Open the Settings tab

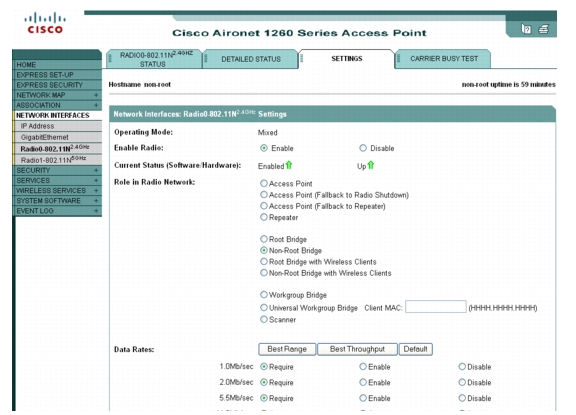(346, 59)
